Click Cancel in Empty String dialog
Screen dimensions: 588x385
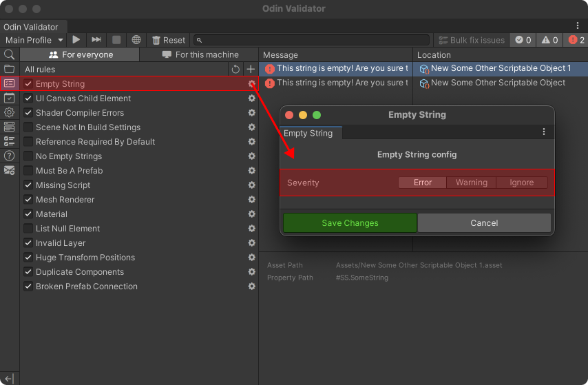pyautogui.click(x=484, y=223)
